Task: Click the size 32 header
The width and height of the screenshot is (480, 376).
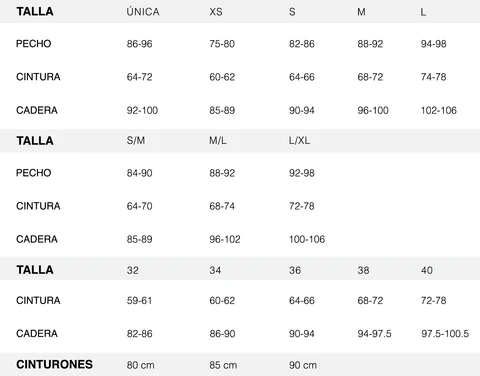Action: [x=132, y=270]
